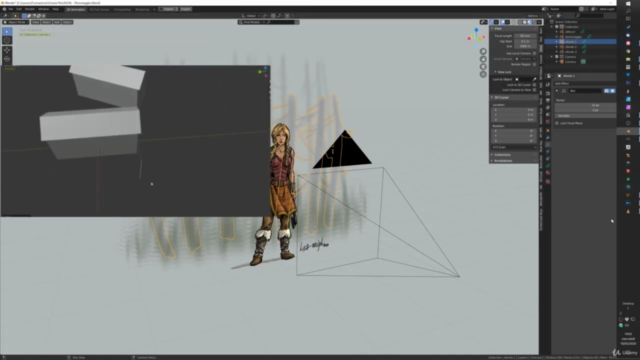This screenshot has width=640, height=360.
Task: Click the Focal Length value field
Action: (x=525, y=36)
